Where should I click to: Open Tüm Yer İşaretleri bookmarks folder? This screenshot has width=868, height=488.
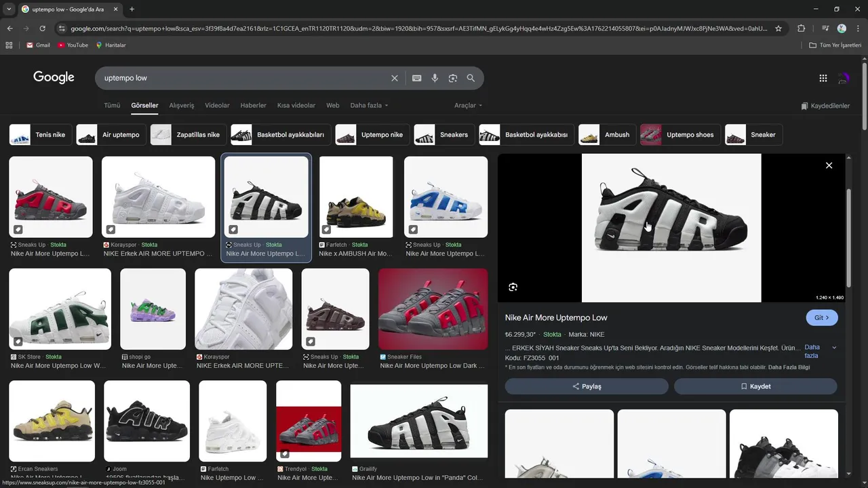coord(835,45)
